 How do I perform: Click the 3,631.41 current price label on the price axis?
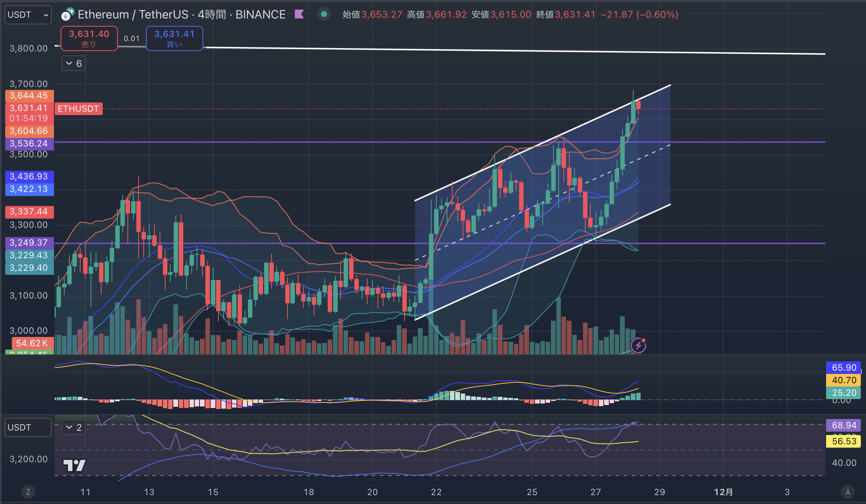point(29,108)
